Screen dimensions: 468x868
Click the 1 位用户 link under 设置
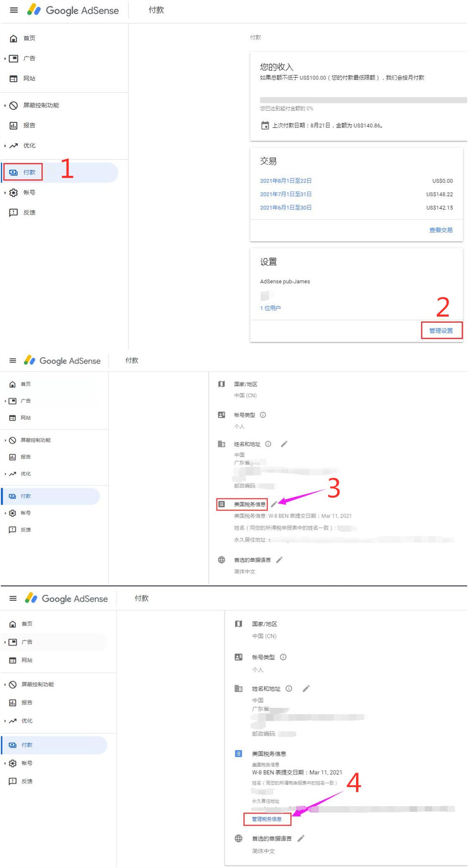click(270, 308)
